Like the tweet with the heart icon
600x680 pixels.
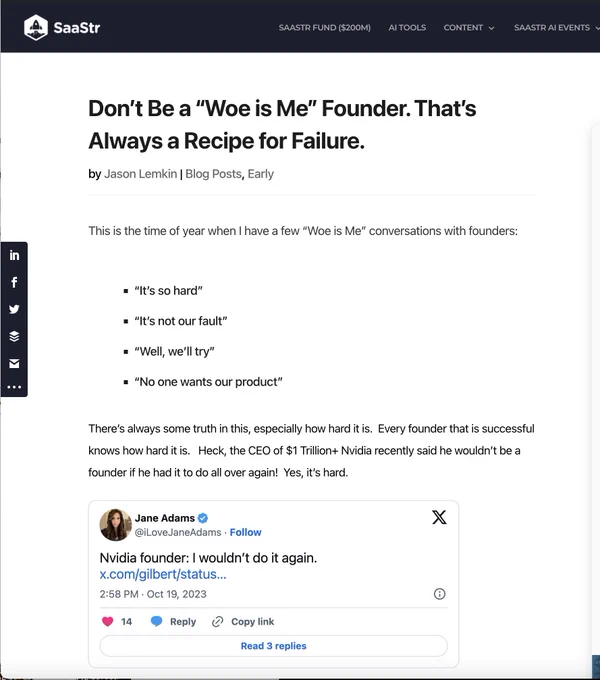108,621
